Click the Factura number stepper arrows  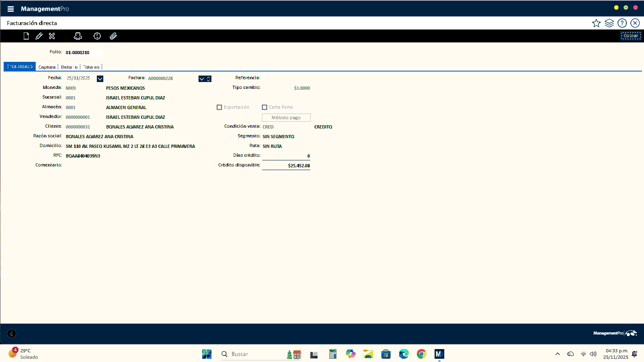[209, 79]
